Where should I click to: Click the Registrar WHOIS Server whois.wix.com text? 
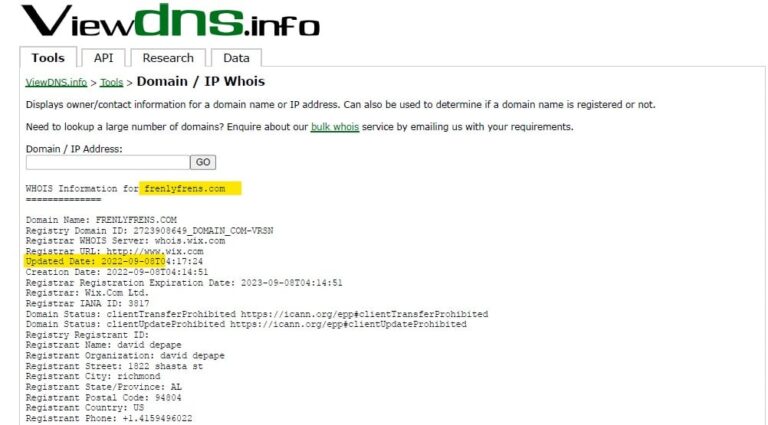pos(190,241)
